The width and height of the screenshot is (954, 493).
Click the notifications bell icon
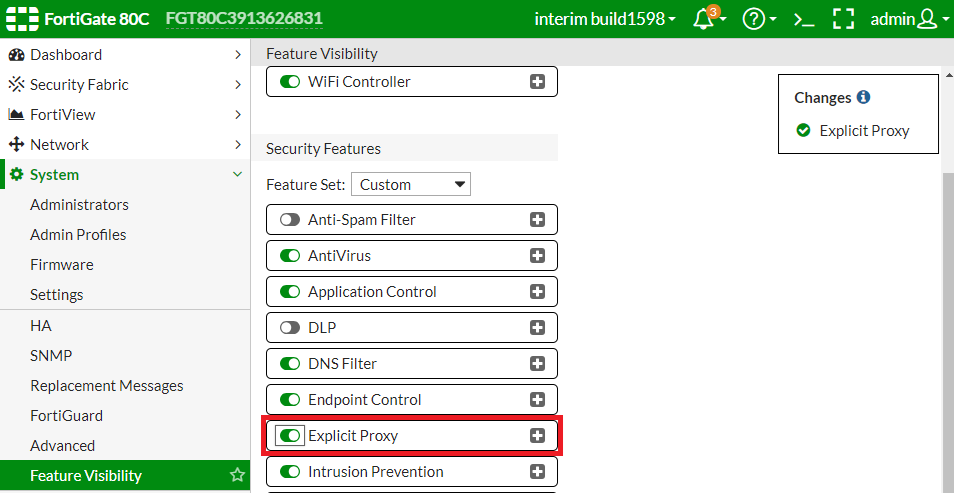tap(703, 19)
